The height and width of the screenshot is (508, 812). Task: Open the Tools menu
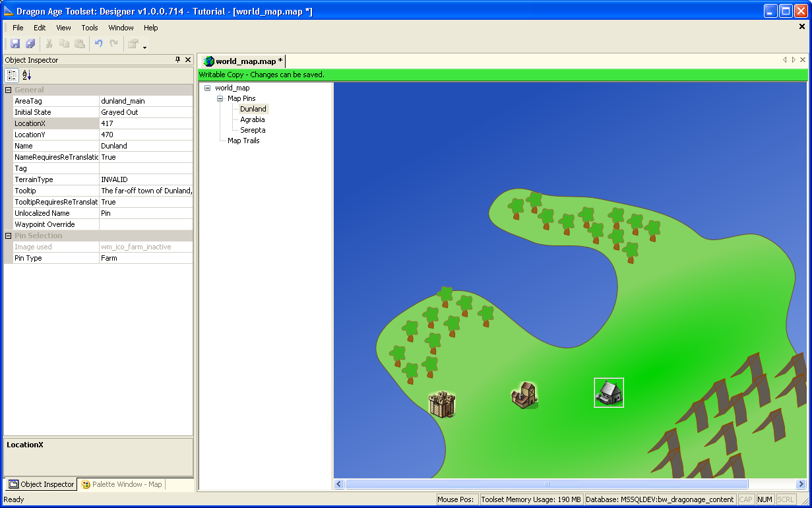pyautogui.click(x=90, y=28)
